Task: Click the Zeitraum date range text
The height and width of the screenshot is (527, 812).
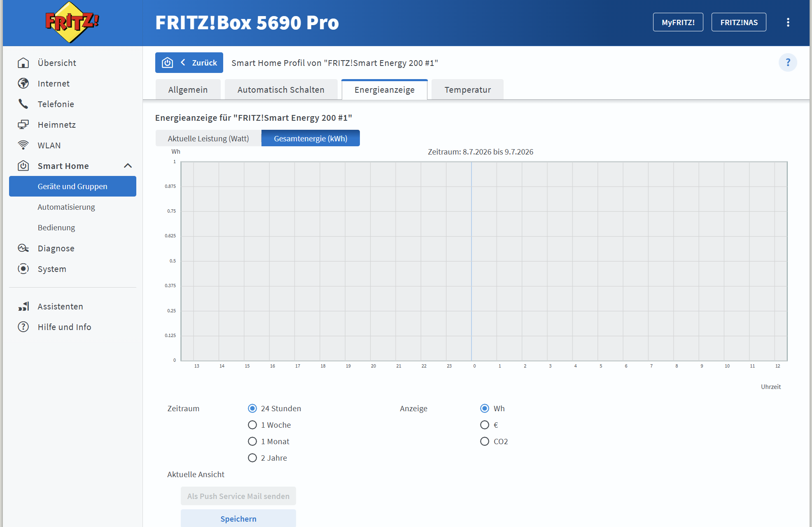Action: [481, 152]
